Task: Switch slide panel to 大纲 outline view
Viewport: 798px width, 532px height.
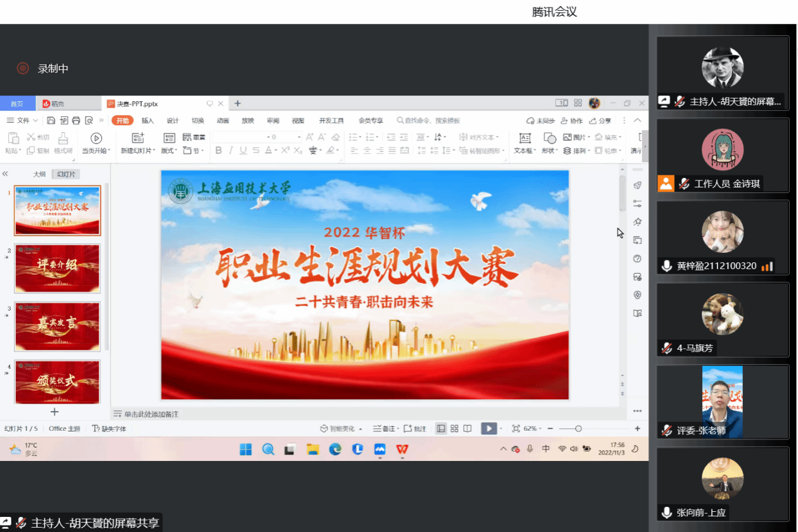Action: coord(40,174)
